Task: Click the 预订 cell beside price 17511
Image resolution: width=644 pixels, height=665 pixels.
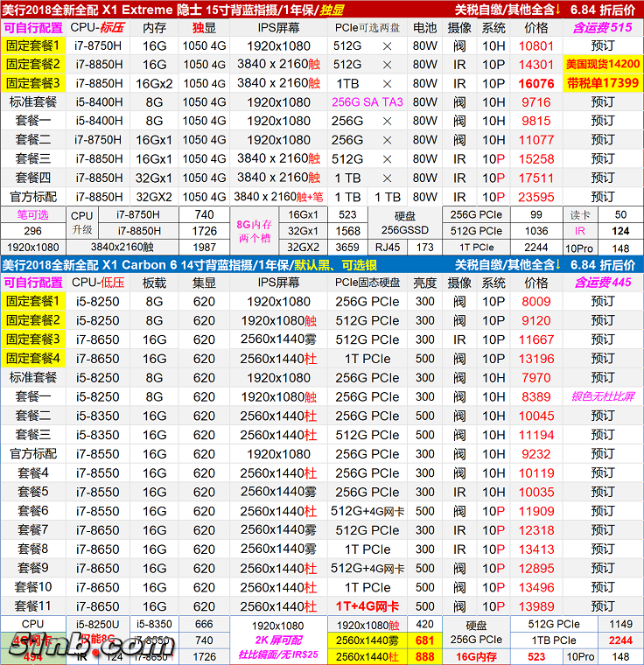Action: pos(603,178)
